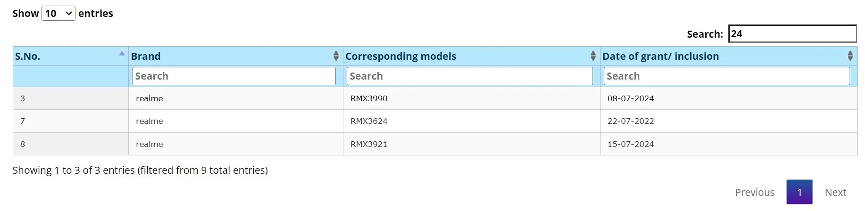Go to the Next page

point(835,192)
